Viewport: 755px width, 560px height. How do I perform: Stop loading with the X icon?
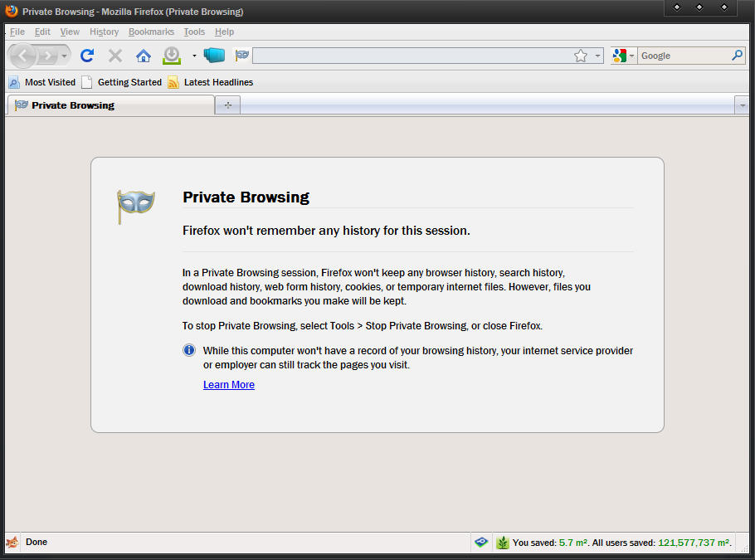click(x=115, y=56)
